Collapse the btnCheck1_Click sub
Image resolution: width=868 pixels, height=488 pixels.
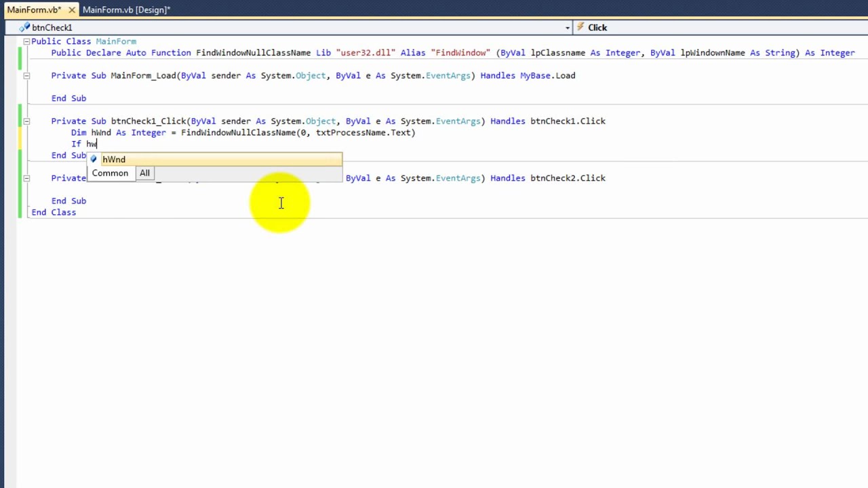[x=26, y=121]
